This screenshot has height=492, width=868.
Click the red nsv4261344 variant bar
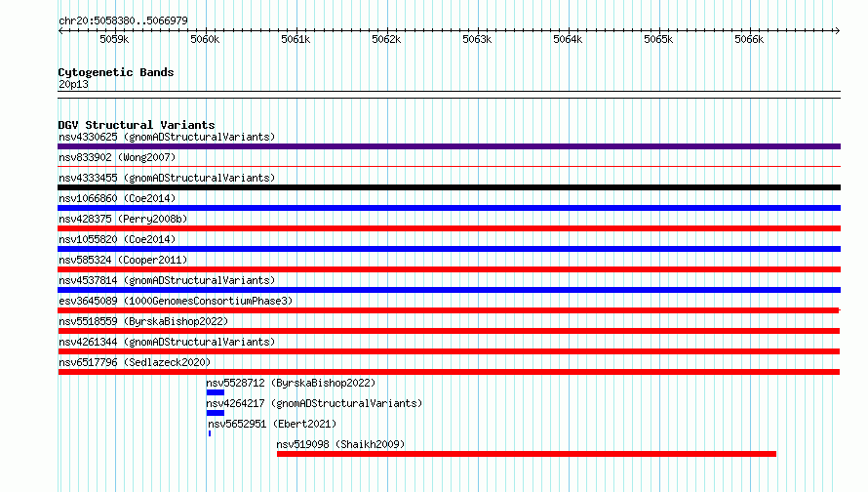coord(449,351)
